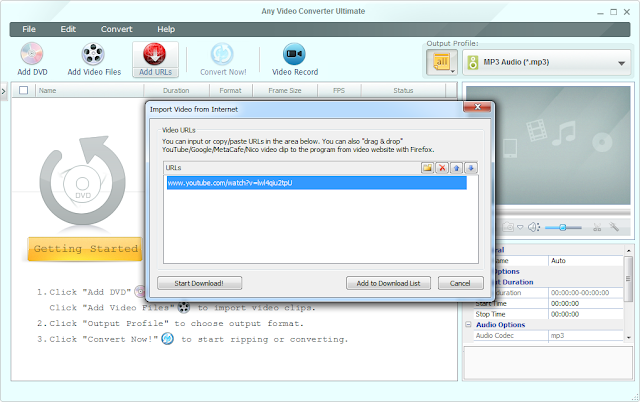The height and width of the screenshot is (402, 640).
Task: Click the properties panel scrollbar thumb
Action: pyautogui.click(x=628, y=278)
